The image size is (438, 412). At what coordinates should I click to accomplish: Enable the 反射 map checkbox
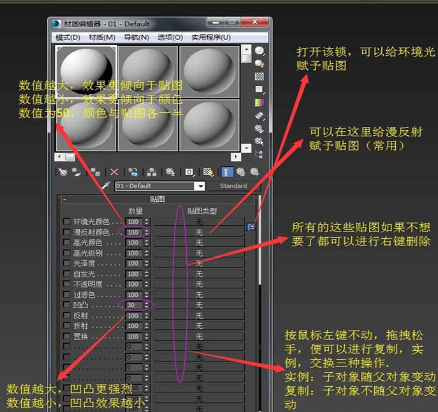point(67,315)
